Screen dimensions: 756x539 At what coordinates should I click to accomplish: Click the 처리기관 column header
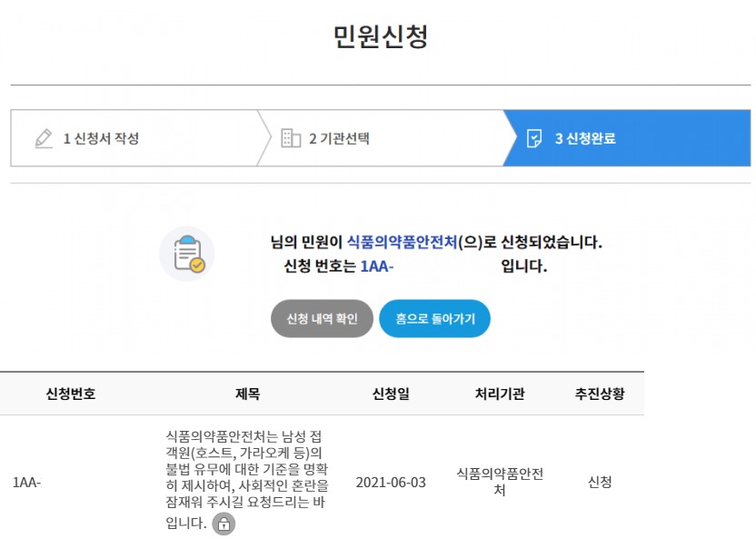[500, 394]
